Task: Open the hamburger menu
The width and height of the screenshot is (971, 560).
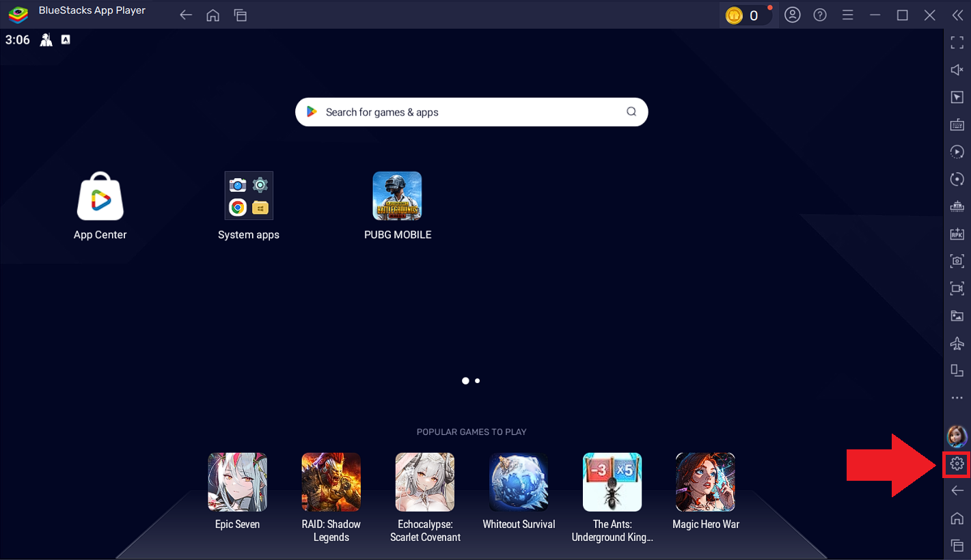Action: [847, 14]
